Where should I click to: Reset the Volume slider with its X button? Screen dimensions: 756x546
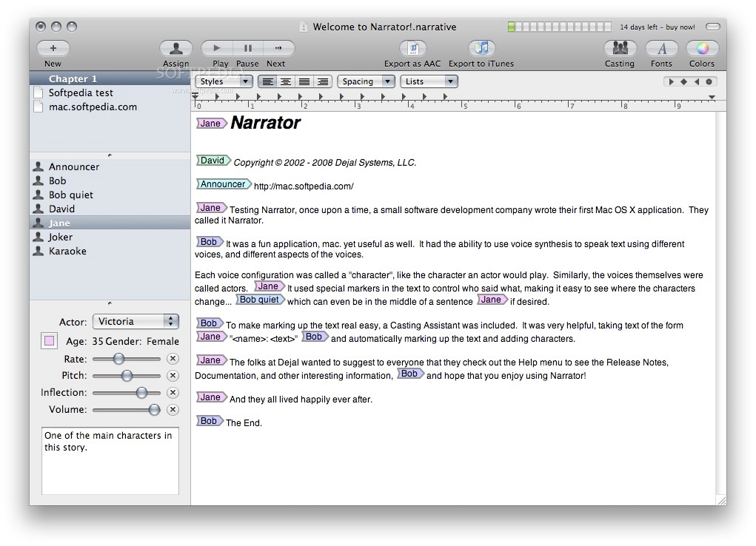click(173, 410)
